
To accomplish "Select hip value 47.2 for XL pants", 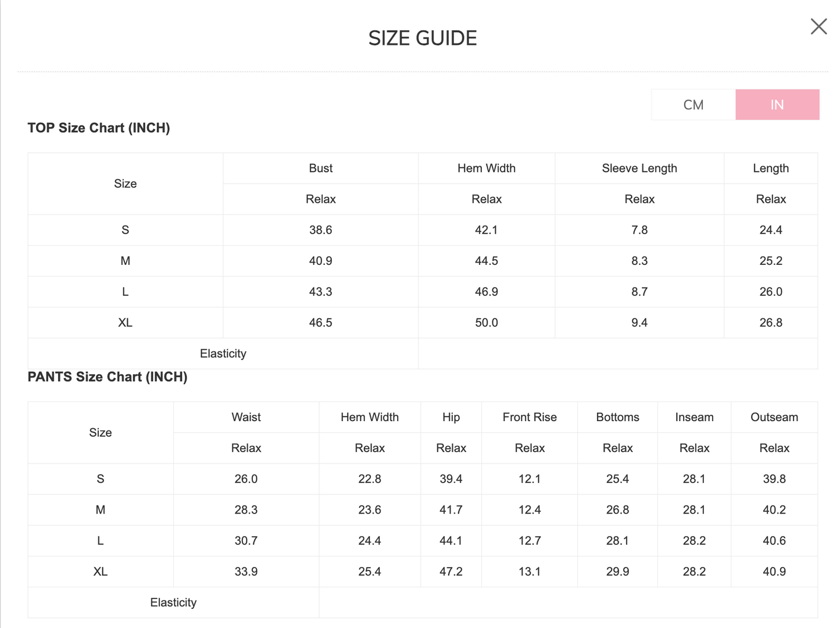I will (x=451, y=572).
